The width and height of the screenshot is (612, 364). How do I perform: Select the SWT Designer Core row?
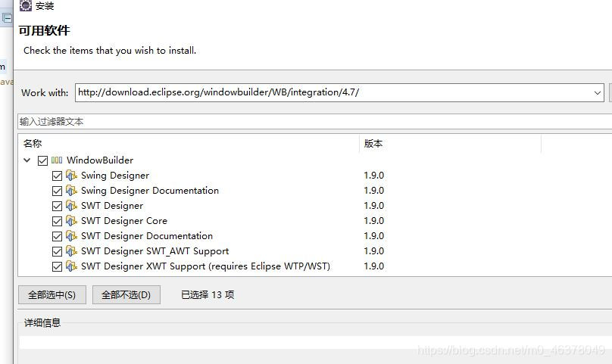pos(124,221)
